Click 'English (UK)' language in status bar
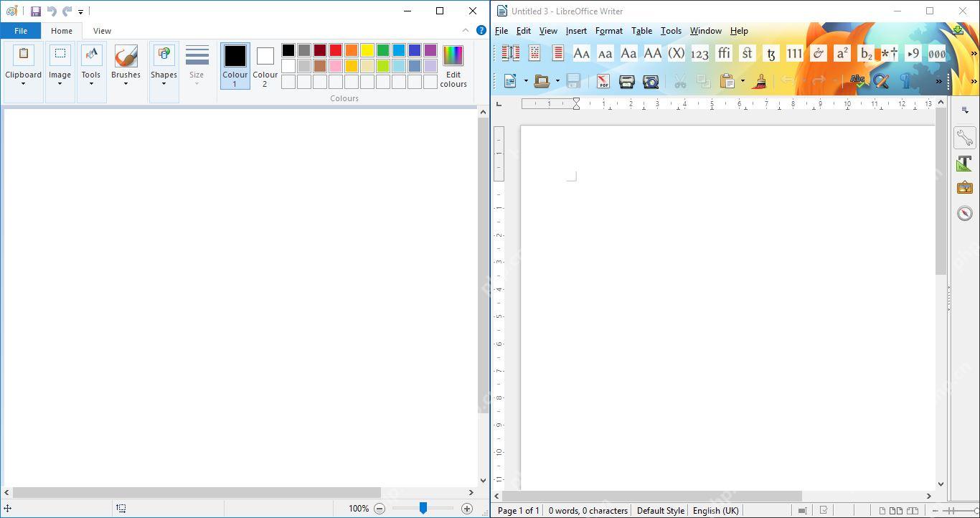 [715, 511]
